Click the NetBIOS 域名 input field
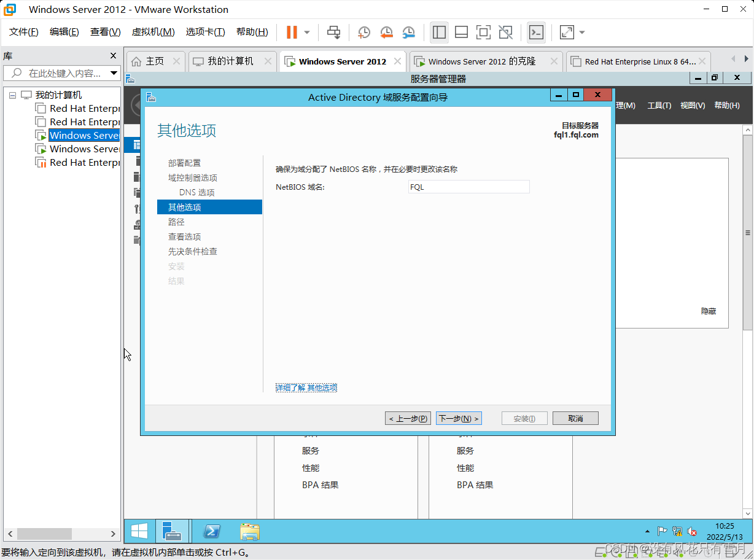 (x=468, y=187)
